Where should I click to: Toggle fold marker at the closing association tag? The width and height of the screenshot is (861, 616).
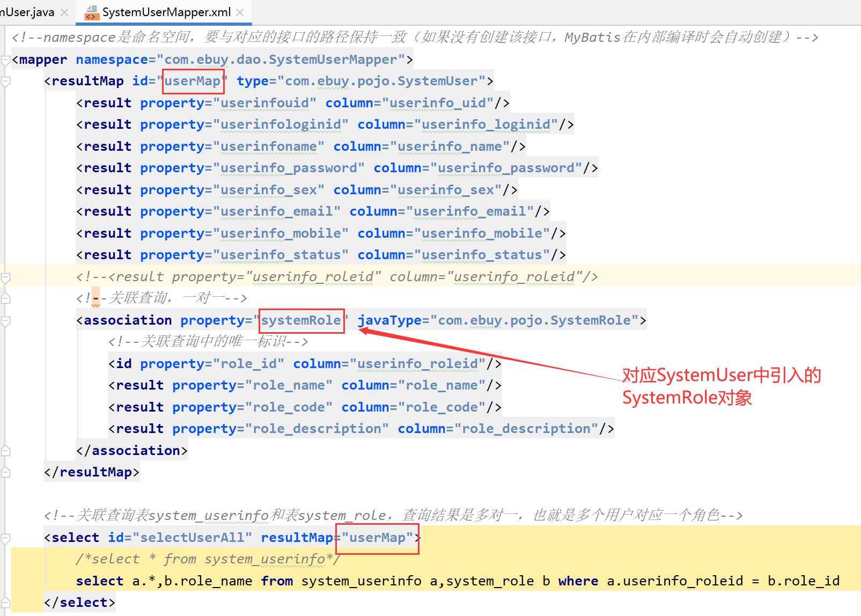tap(5, 450)
